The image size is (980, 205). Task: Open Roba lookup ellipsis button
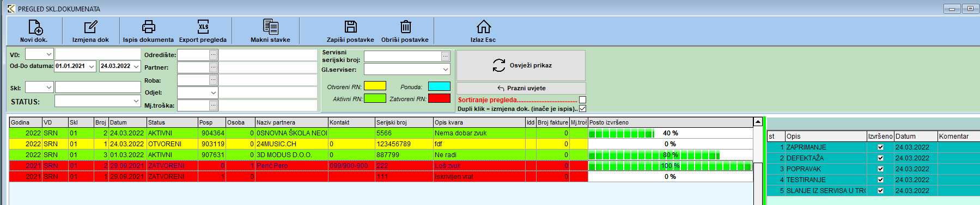click(x=214, y=80)
